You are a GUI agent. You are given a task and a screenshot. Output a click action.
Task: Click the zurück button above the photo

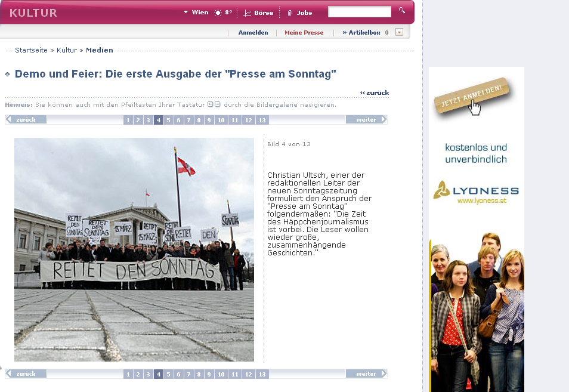click(x=26, y=119)
